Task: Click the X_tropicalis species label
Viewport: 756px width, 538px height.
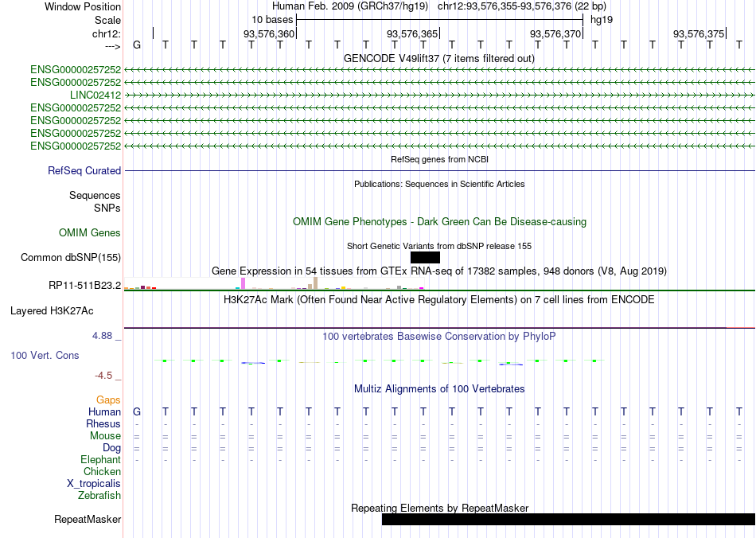Action: point(94,484)
